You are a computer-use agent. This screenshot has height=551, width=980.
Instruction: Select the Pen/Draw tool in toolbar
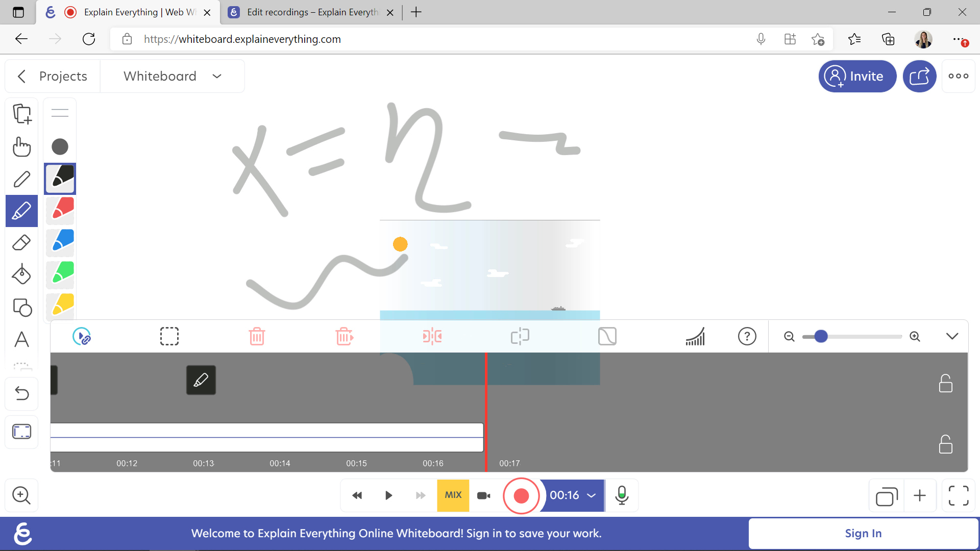point(21,180)
